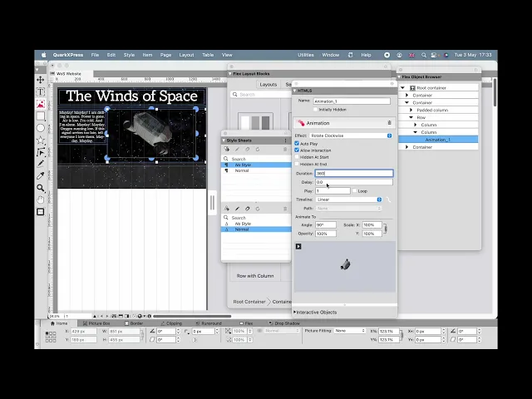Open the Apple menu
This screenshot has height=399, width=532.
pyautogui.click(x=44, y=55)
